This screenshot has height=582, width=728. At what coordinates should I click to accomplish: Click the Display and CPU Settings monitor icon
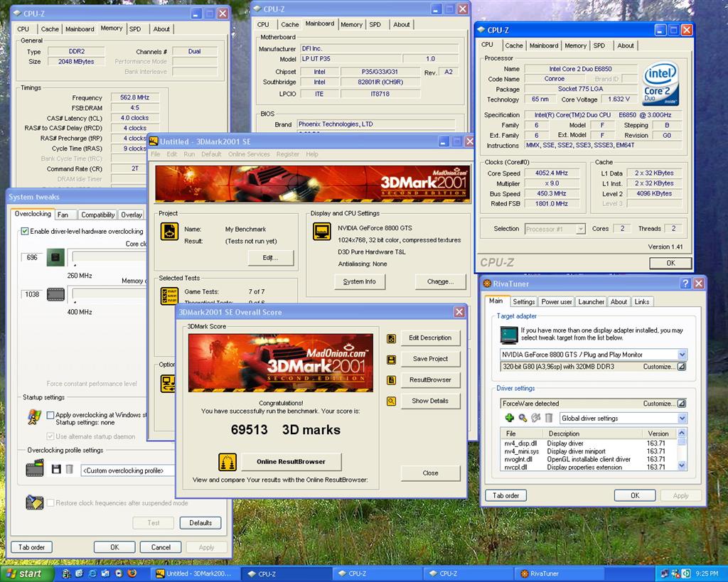[322, 231]
